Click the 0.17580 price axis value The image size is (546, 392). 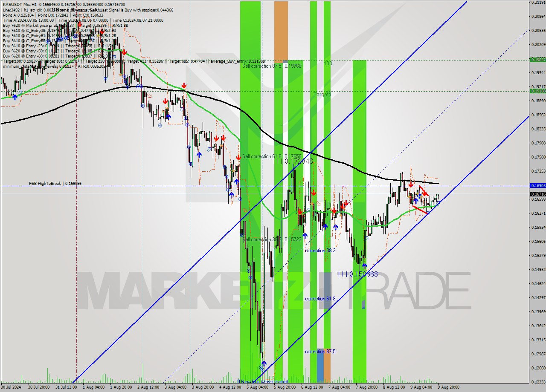[x=538, y=157]
